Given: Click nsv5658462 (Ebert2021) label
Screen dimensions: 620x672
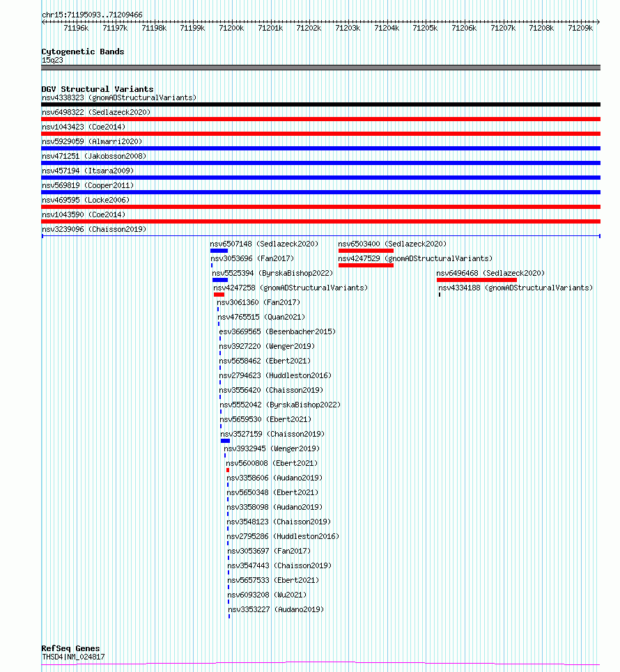Looking at the screenshot, I should coord(265,361).
